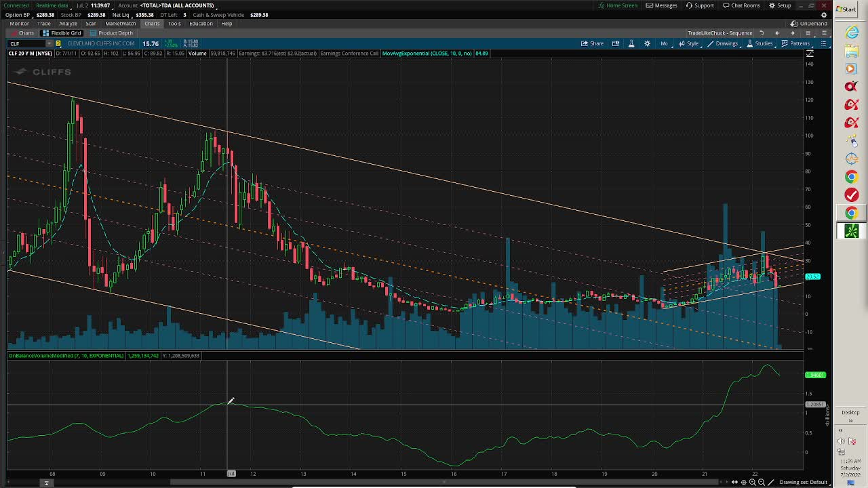The width and height of the screenshot is (868, 488).
Task: Open Internet Explorer from the taskbar
Action: click(x=852, y=33)
